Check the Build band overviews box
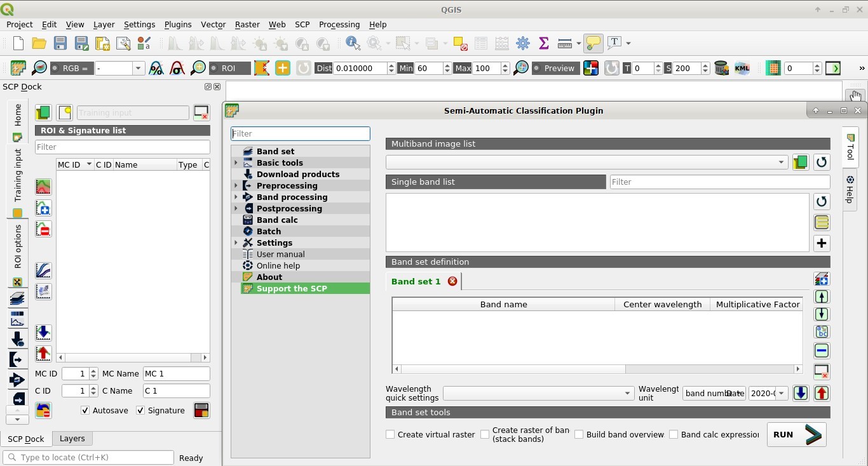The width and height of the screenshot is (868, 466). pyautogui.click(x=579, y=435)
